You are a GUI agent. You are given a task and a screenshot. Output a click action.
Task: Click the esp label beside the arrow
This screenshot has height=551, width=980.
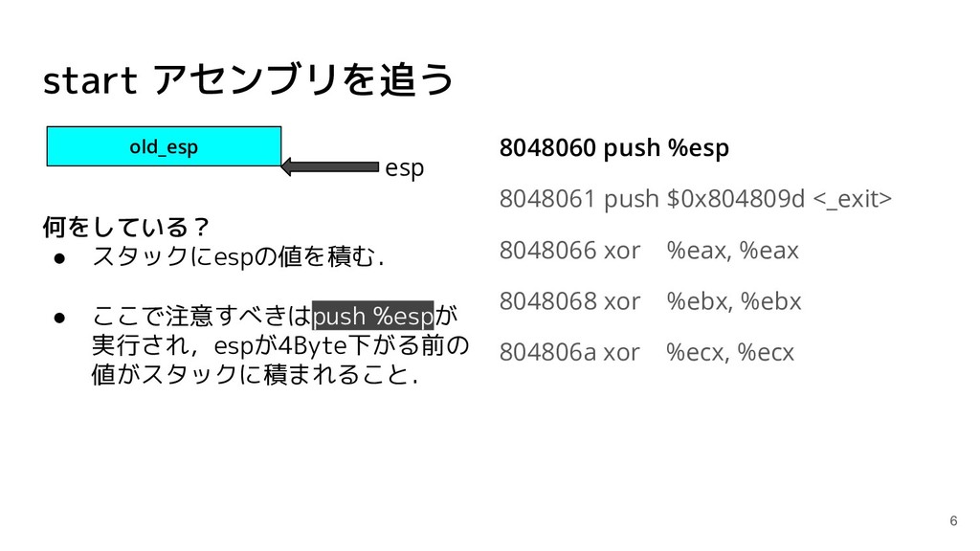(405, 168)
